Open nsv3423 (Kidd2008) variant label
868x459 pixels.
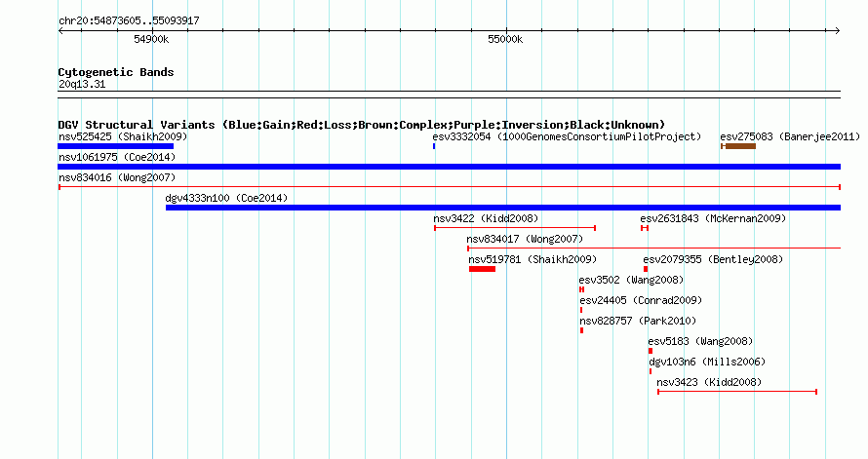pyautogui.click(x=709, y=382)
